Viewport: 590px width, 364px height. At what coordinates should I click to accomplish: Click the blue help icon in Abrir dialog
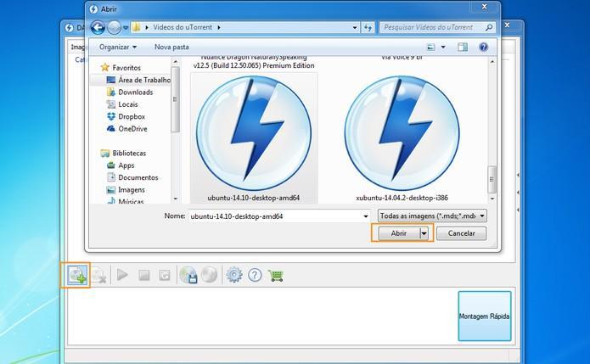coord(484,47)
